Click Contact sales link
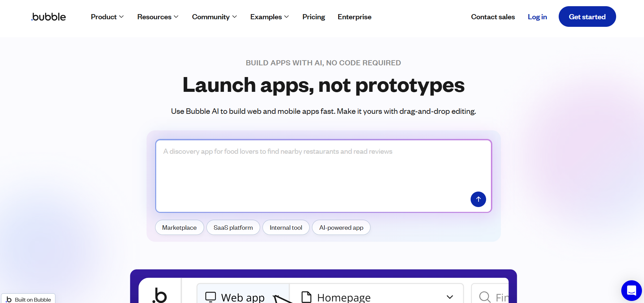 click(493, 17)
